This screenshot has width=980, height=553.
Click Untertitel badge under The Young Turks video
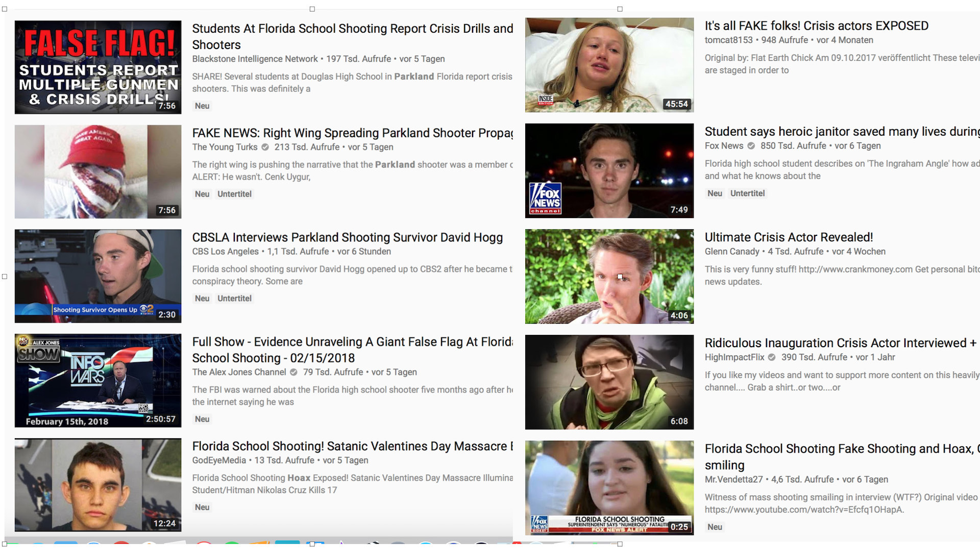click(235, 194)
